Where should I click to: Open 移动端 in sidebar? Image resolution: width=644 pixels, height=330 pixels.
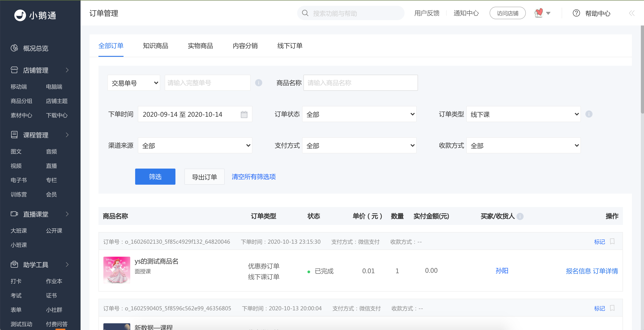pyautogui.click(x=19, y=87)
